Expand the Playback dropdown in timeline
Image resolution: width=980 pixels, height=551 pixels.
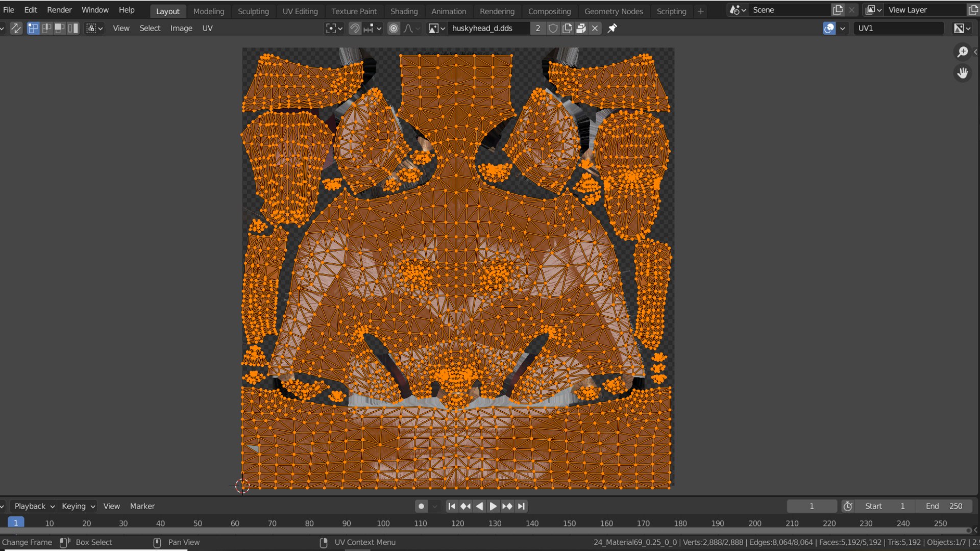(34, 506)
